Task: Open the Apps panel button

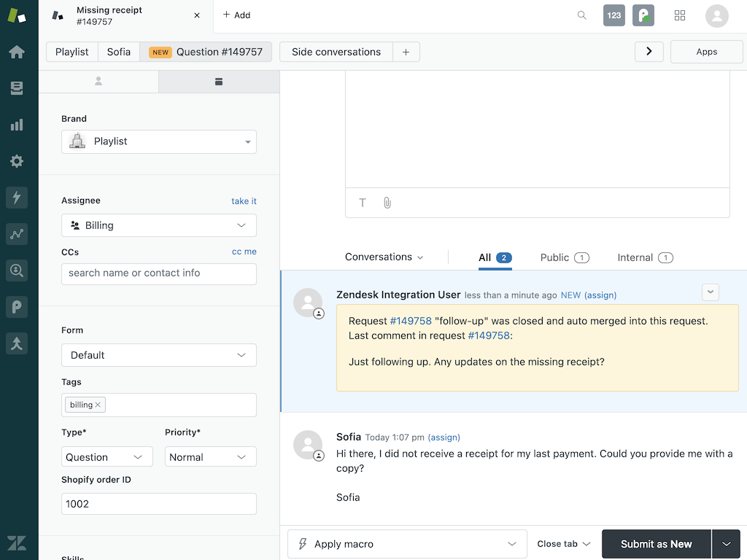Action: tap(706, 52)
